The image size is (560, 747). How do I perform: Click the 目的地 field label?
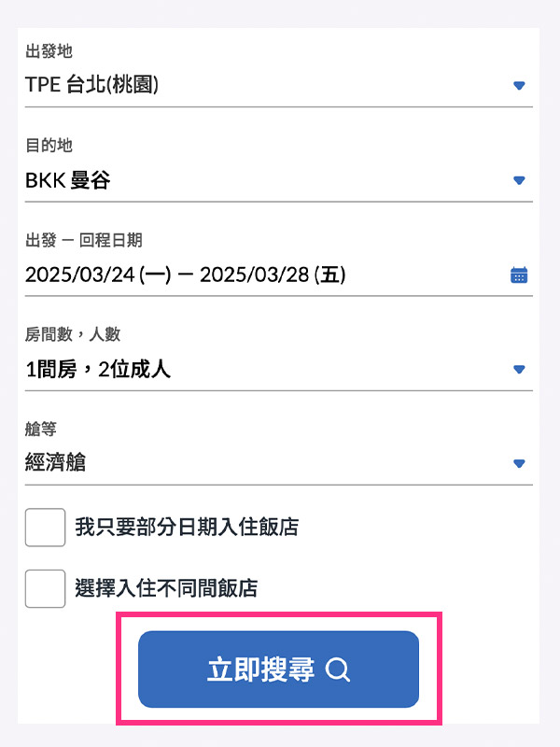[x=49, y=145]
